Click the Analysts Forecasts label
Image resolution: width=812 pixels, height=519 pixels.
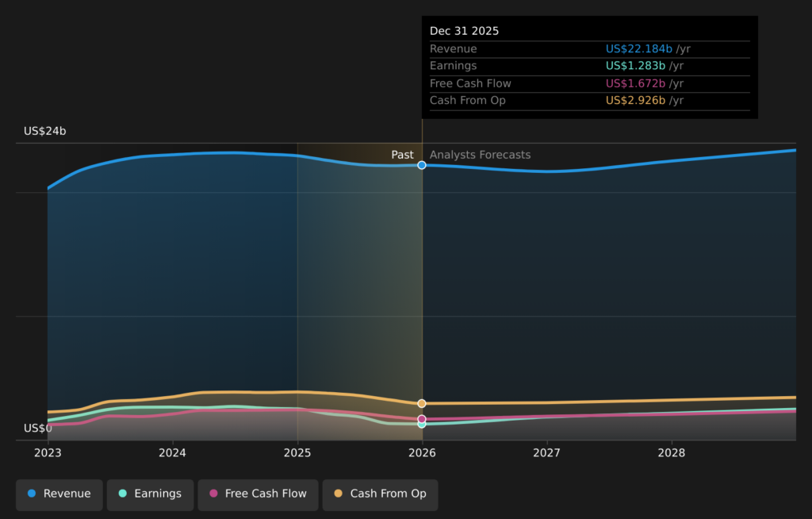click(x=480, y=155)
